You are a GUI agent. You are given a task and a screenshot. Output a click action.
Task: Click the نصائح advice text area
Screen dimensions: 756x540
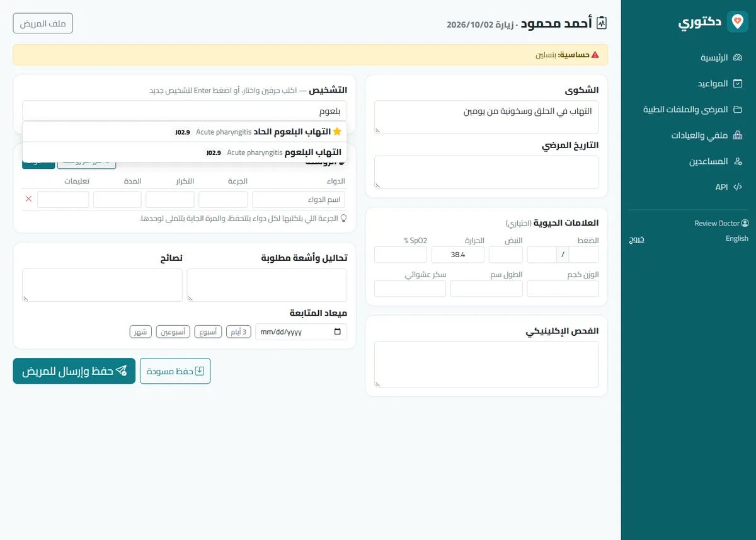pos(103,285)
